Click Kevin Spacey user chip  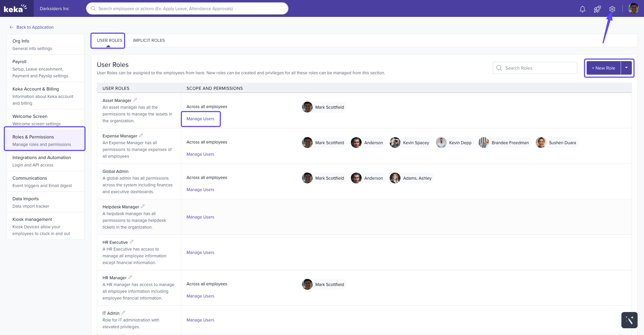410,143
